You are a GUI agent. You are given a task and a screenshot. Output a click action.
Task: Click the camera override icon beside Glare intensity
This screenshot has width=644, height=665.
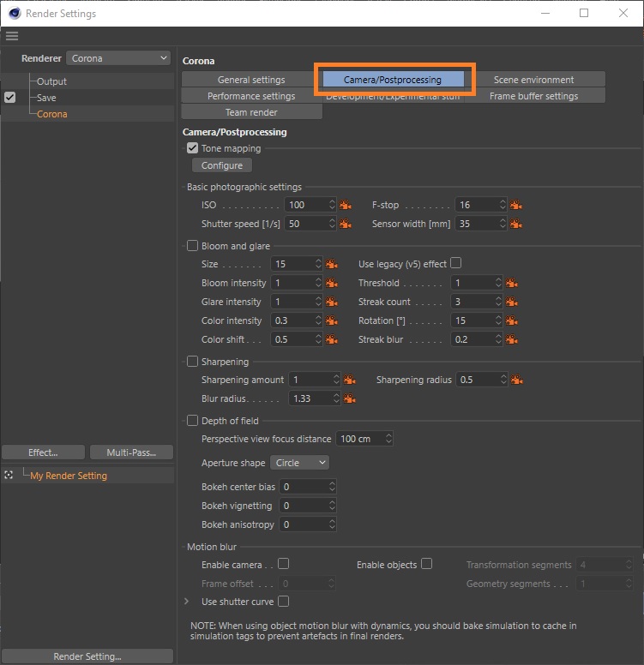332,302
